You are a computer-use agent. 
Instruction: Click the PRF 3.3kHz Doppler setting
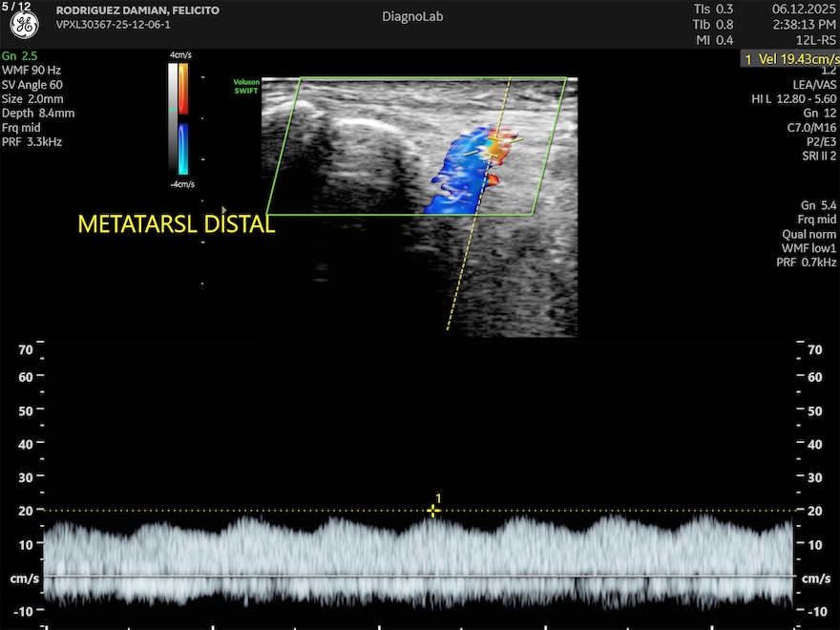33,142
